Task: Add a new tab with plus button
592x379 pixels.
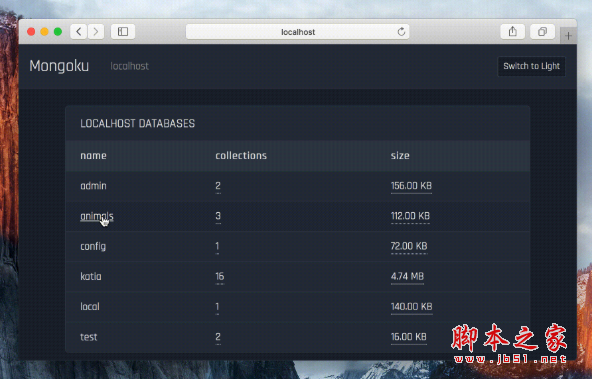Action: pos(568,36)
